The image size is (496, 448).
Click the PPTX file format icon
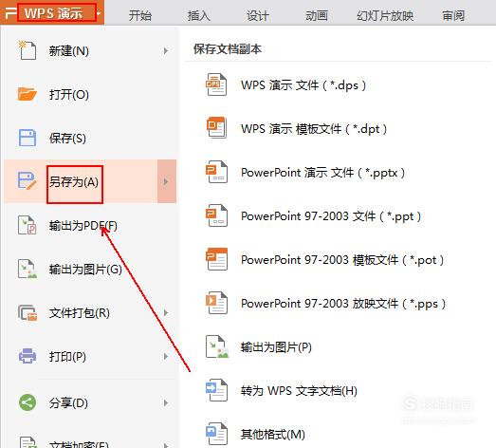216,172
